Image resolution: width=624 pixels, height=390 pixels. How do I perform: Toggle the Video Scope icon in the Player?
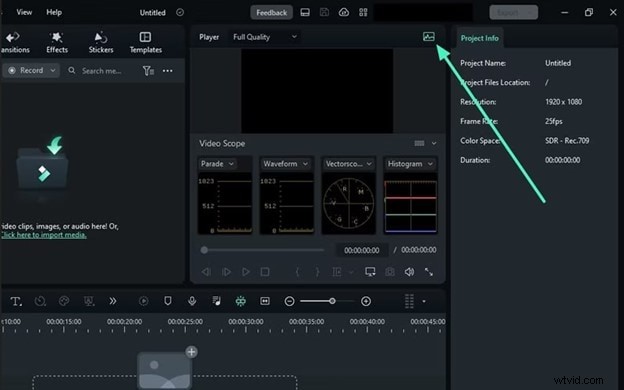click(x=429, y=37)
